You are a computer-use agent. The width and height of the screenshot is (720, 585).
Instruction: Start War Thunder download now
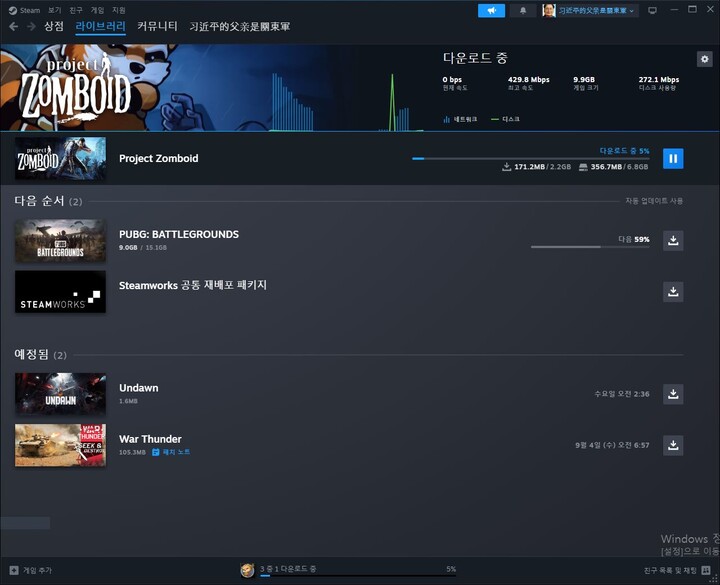pos(673,445)
